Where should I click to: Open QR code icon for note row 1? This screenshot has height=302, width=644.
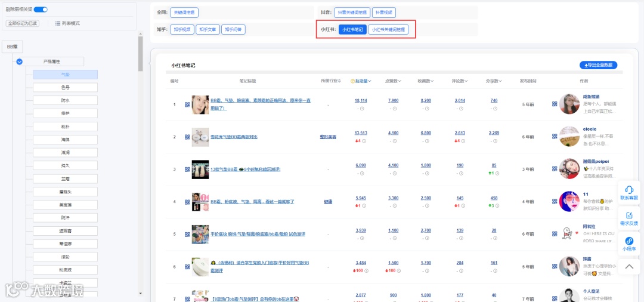pyautogui.click(x=187, y=105)
